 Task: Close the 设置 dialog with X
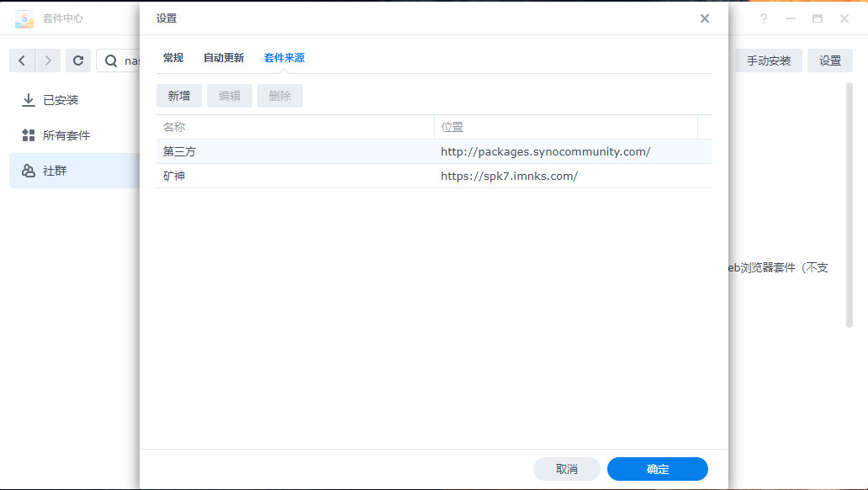pos(705,18)
